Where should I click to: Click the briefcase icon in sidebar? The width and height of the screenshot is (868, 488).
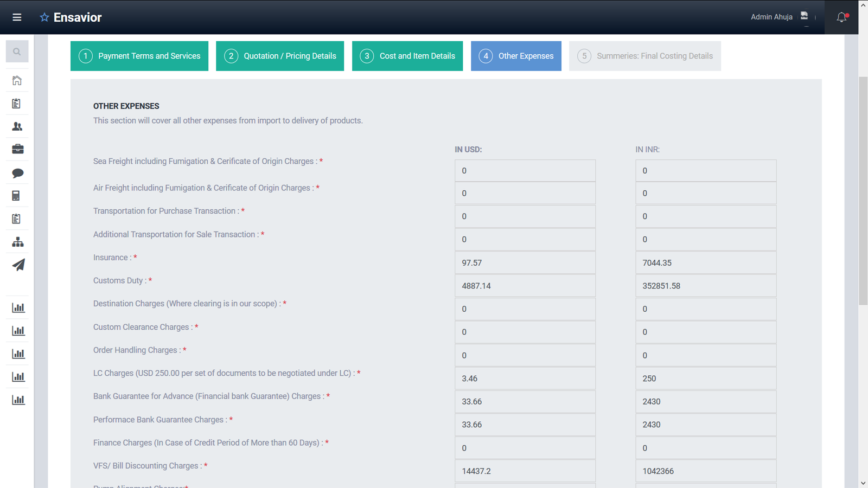pos(17,149)
